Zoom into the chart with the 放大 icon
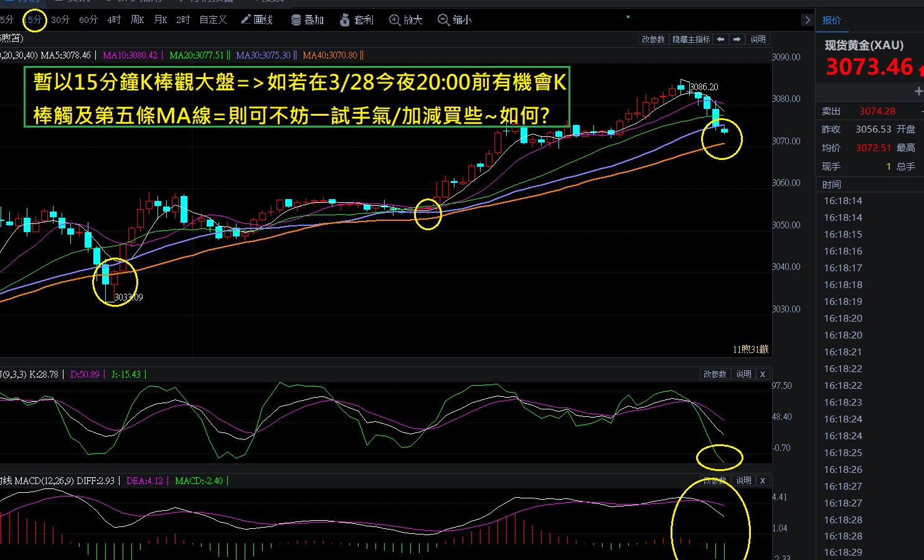 pos(405,19)
